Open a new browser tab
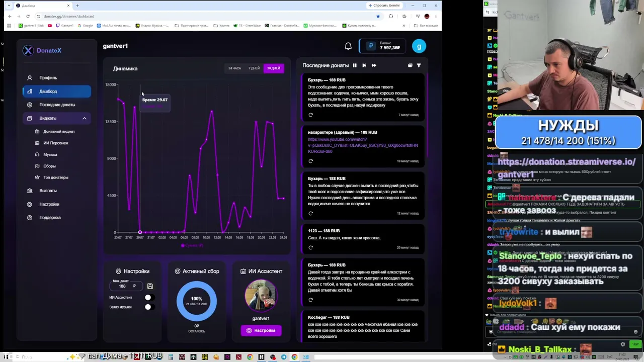The height and width of the screenshot is (362, 644). point(77,6)
